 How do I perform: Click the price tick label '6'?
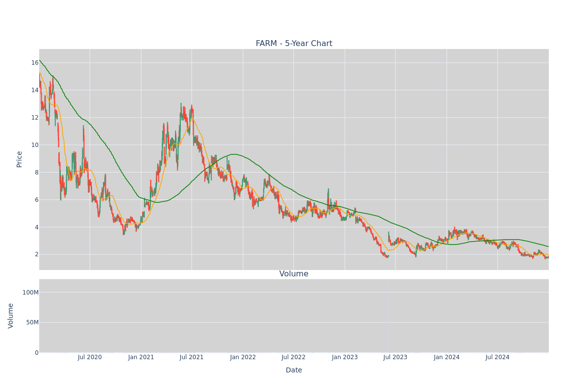[x=37, y=200]
